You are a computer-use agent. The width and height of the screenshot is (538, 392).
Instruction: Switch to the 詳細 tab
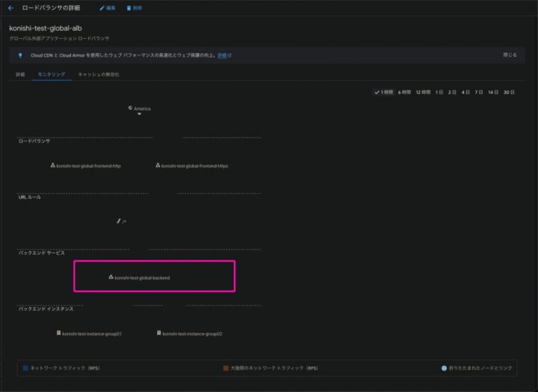pyautogui.click(x=20, y=75)
